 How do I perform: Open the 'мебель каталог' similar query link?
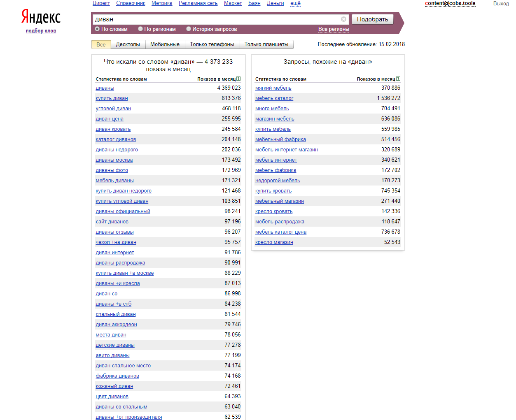click(x=274, y=98)
